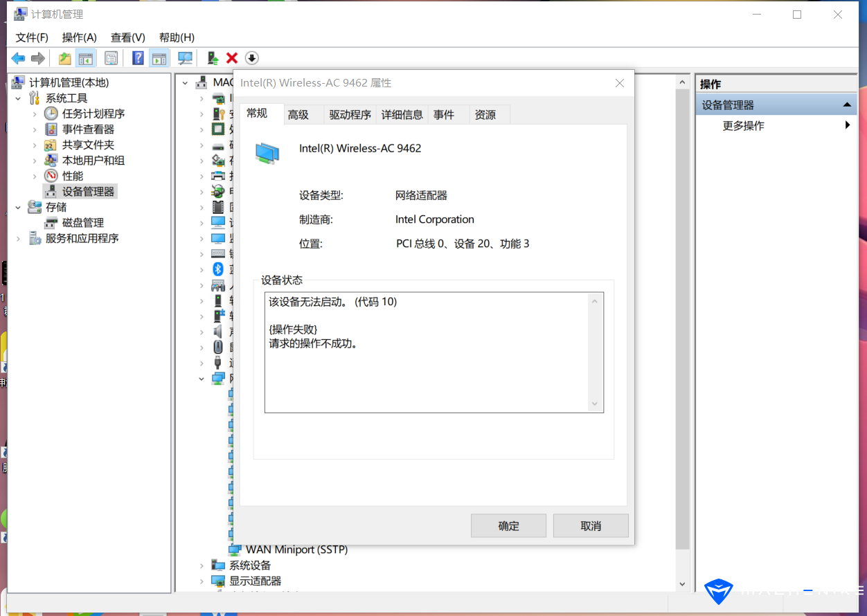Click the Update device driver toolbar icon
The image size is (867, 616).
click(213, 58)
